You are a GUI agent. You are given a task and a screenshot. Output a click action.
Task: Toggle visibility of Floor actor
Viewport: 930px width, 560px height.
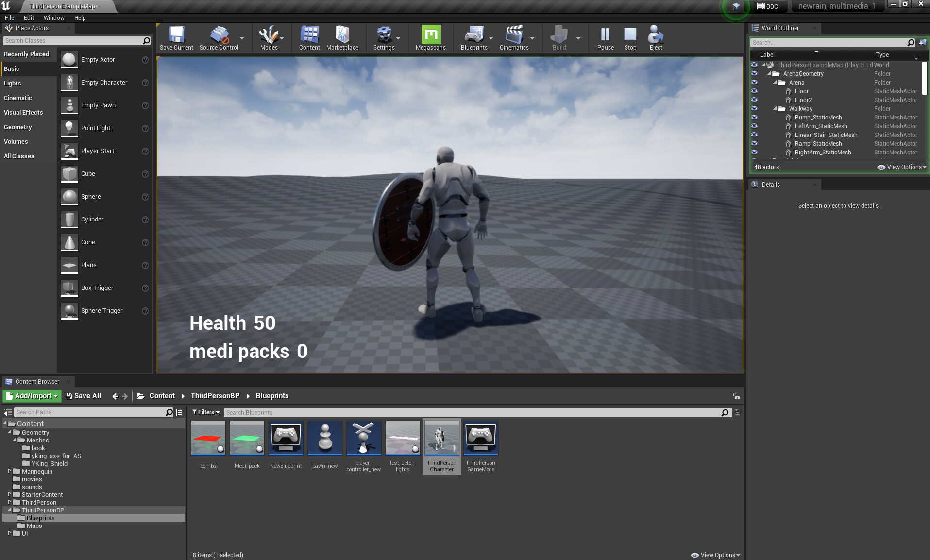click(754, 91)
